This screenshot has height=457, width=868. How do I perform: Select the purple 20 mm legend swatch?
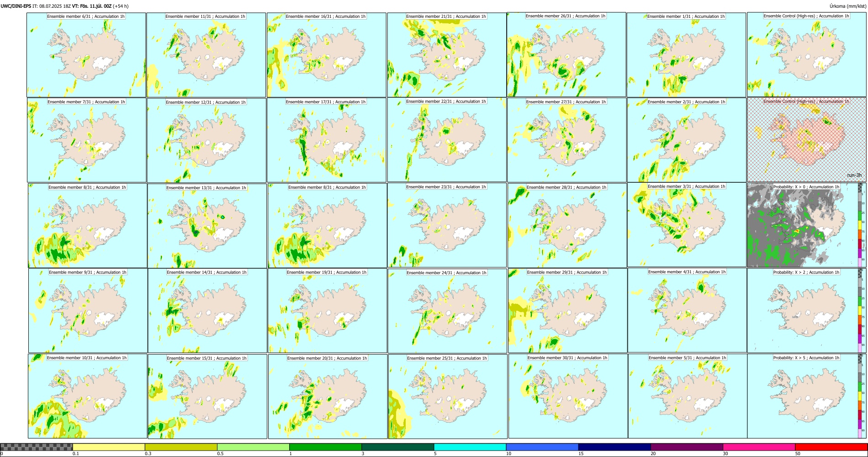(x=687, y=447)
